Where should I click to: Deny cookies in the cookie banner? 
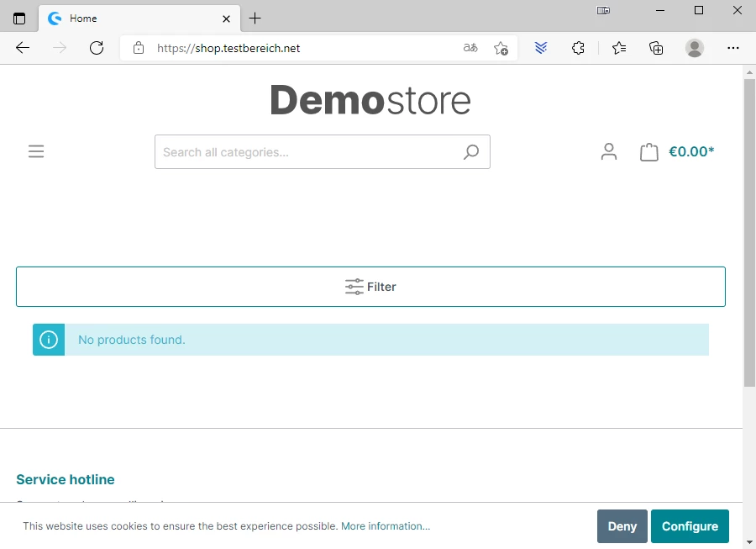click(622, 526)
